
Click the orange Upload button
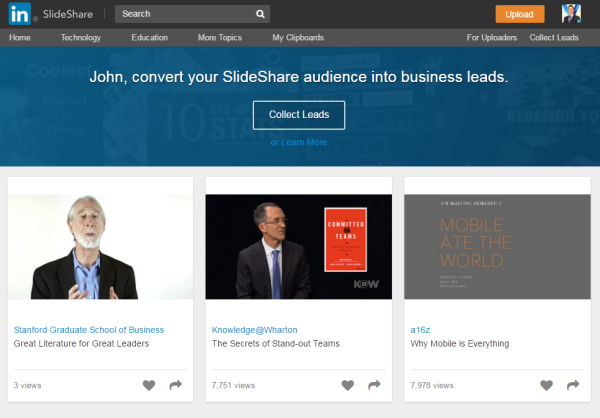click(x=520, y=14)
